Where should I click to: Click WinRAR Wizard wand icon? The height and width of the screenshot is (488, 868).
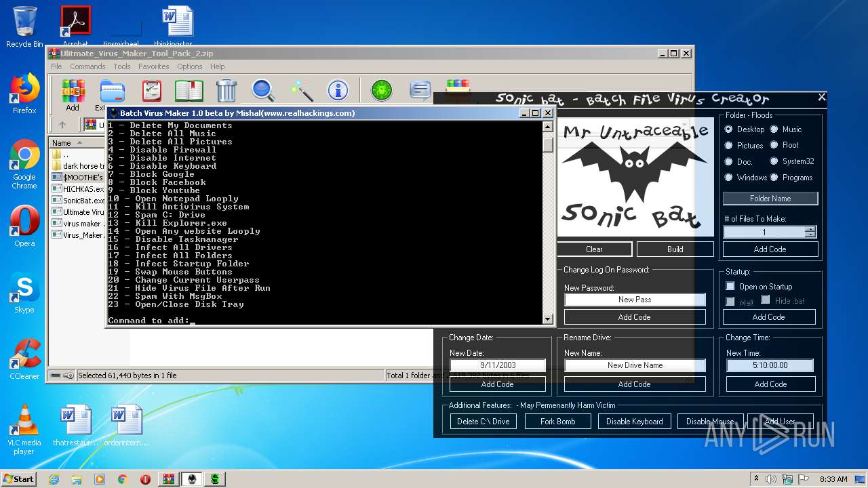click(301, 90)
